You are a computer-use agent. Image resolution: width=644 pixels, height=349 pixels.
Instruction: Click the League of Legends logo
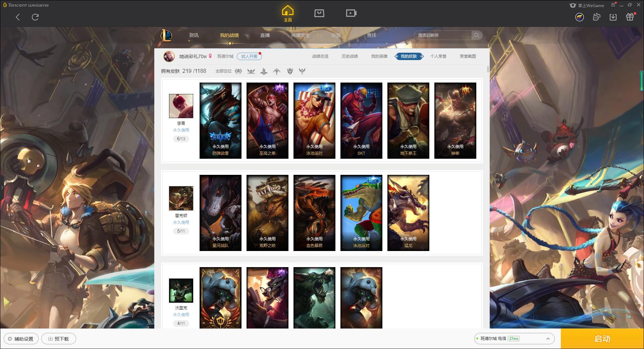tap(166, 35)
